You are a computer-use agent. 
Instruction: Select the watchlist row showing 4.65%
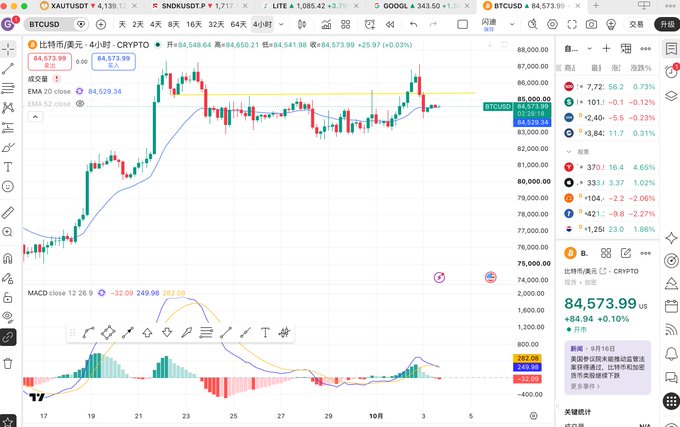608,167
